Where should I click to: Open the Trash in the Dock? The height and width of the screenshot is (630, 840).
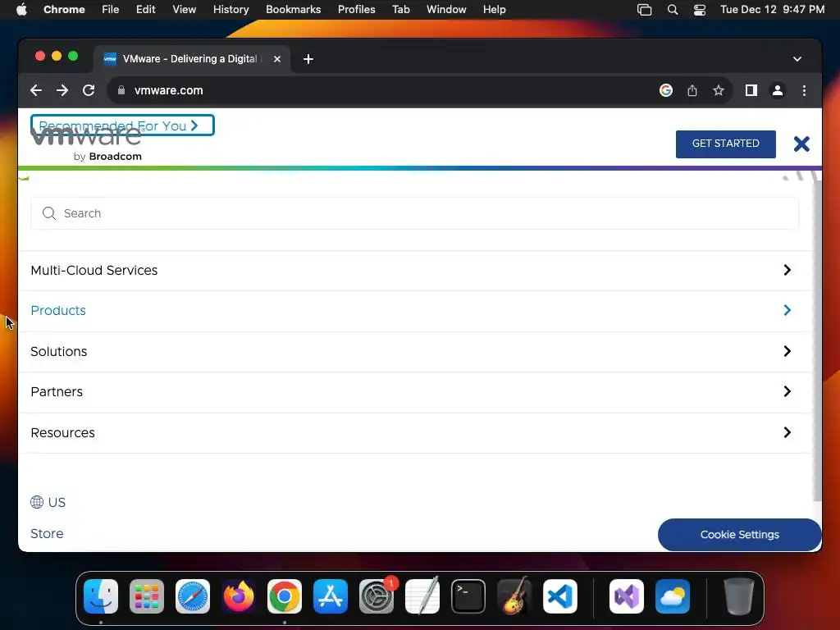coord(739,596)
